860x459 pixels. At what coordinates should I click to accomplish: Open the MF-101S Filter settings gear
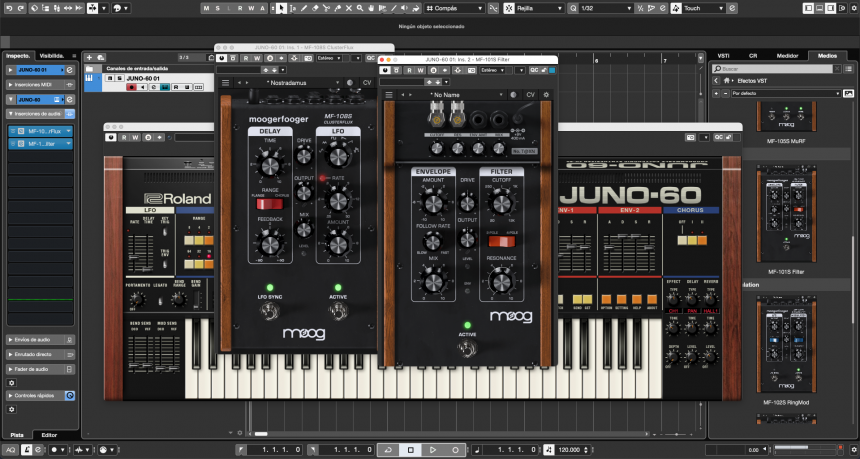tap(546, 95)
